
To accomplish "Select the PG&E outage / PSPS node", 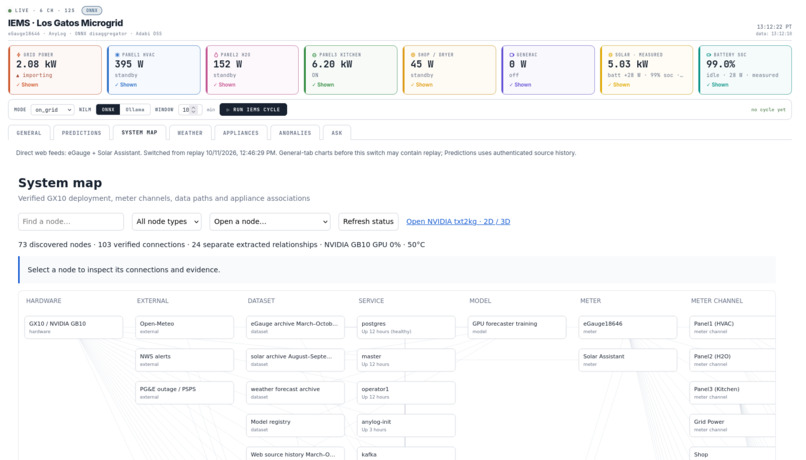I will [185, 393].
